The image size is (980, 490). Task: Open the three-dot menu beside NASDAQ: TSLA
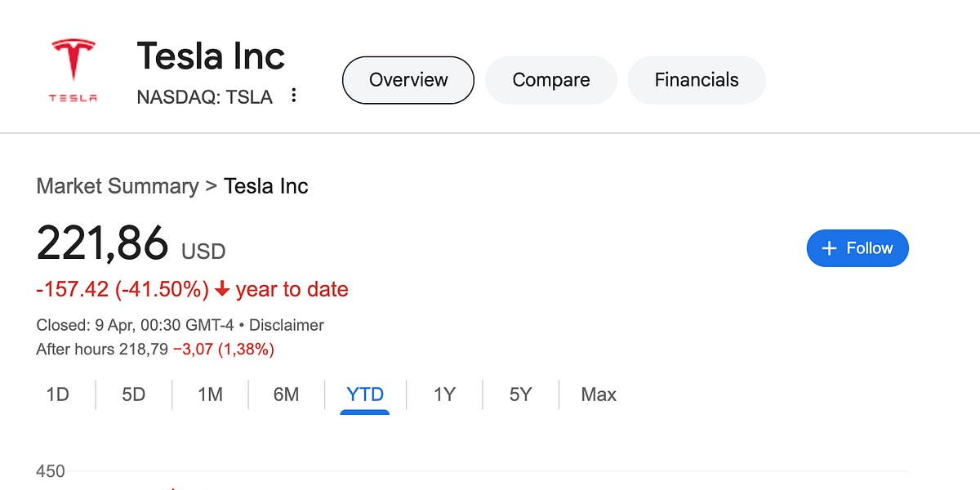[294, 96]
